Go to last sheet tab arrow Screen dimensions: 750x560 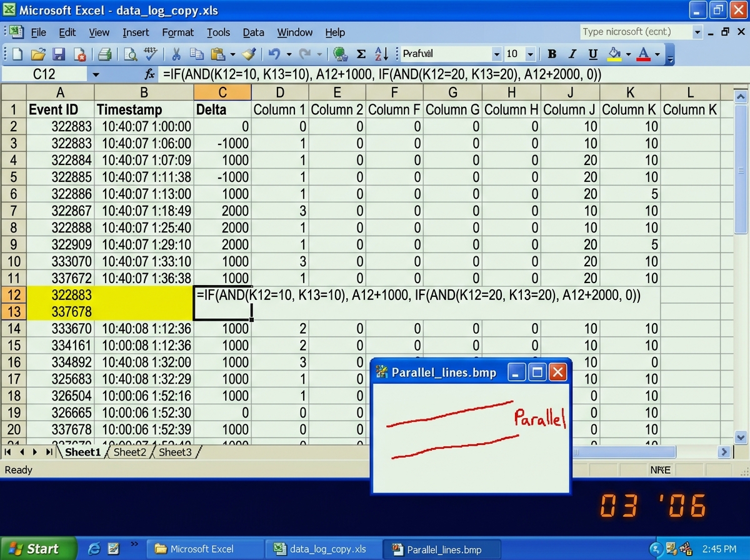click(x=49, y=451)
